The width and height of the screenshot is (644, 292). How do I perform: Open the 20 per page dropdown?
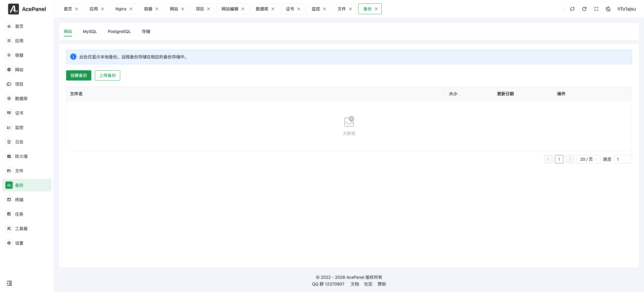(x=588, y=159)
